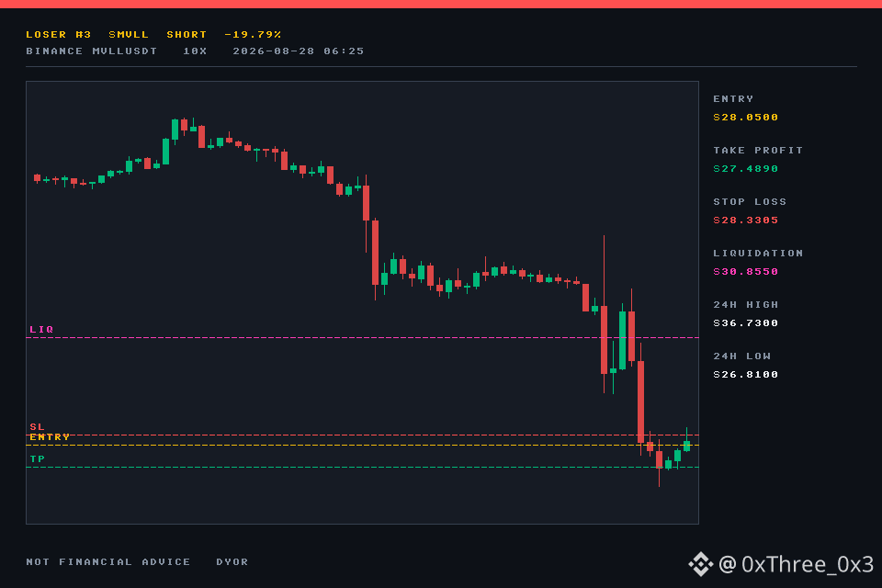Click the TAKE PROFIT label
882x588 pixels.
coord(758,151)
